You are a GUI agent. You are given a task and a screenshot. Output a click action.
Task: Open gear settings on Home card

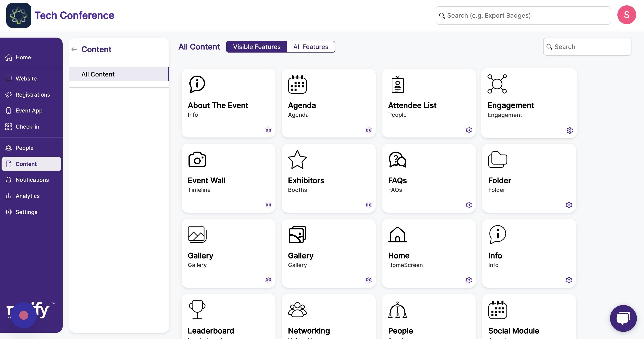468,280
